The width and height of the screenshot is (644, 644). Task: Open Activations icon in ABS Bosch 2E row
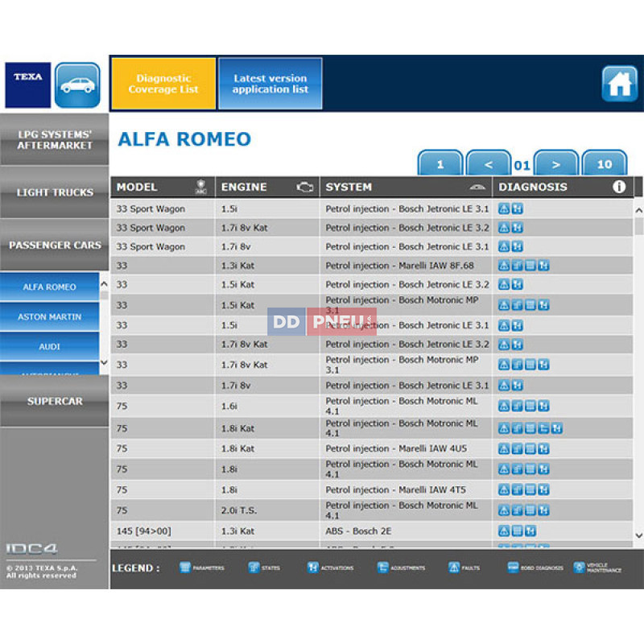pyautogui.click(x=530, y=531)
